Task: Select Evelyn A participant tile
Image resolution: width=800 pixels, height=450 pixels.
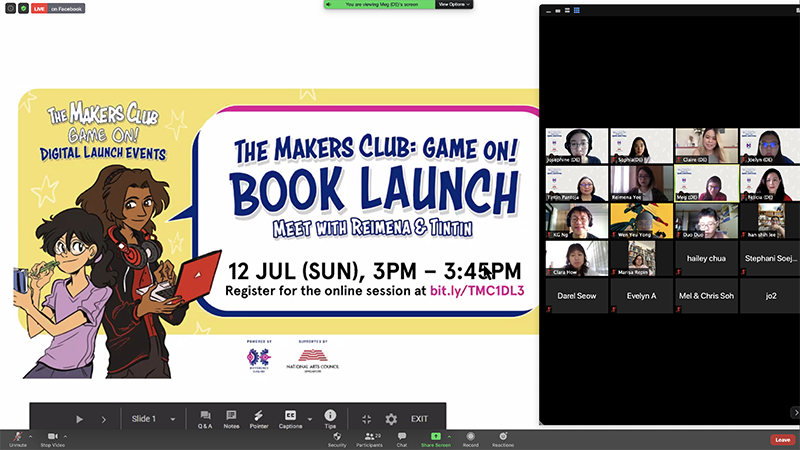Action: (641, 296)
